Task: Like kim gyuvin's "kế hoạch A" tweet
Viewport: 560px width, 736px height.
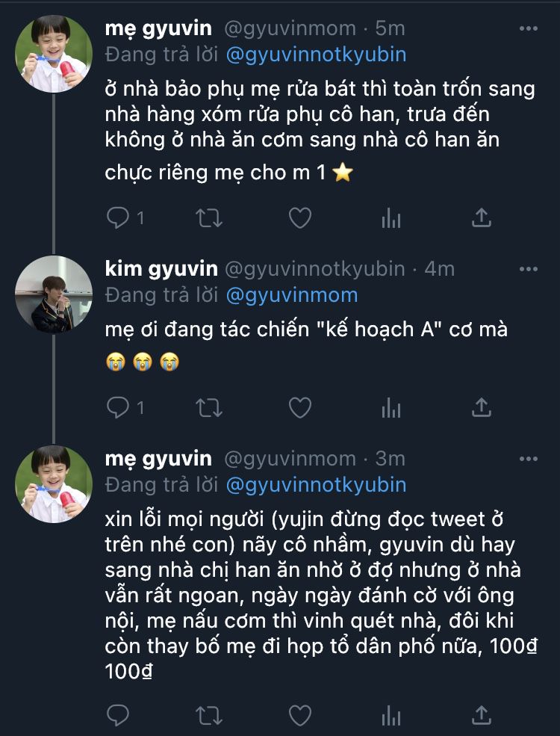Action: (299, 407)
